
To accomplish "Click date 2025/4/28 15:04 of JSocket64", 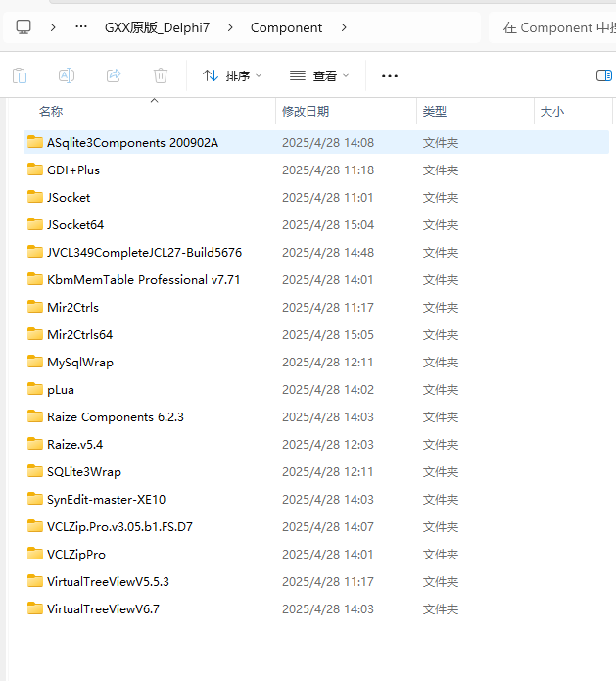I will coord(328,225).
